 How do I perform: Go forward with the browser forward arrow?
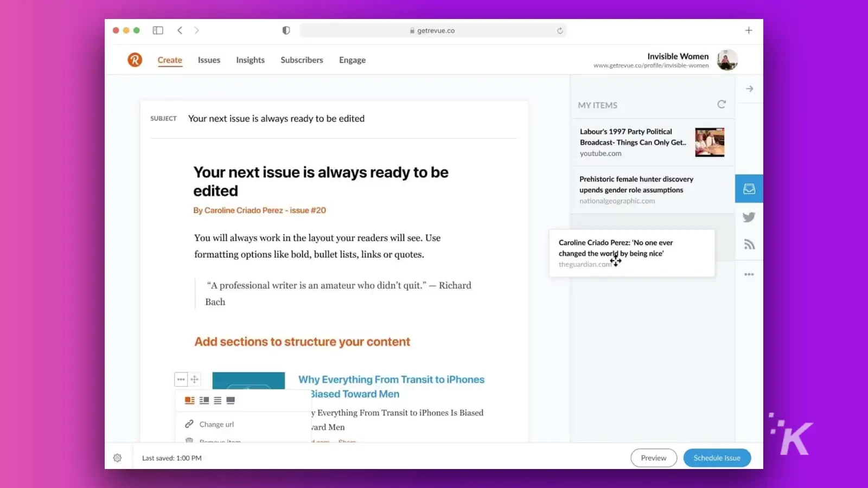point(196,30)
